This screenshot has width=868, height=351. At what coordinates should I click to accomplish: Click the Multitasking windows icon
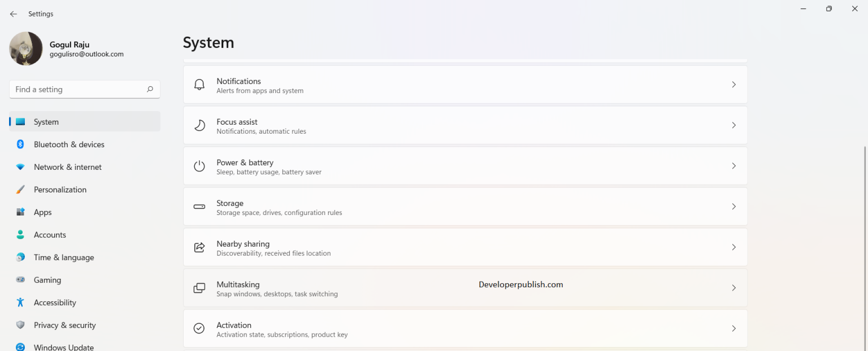coord(199,288)
